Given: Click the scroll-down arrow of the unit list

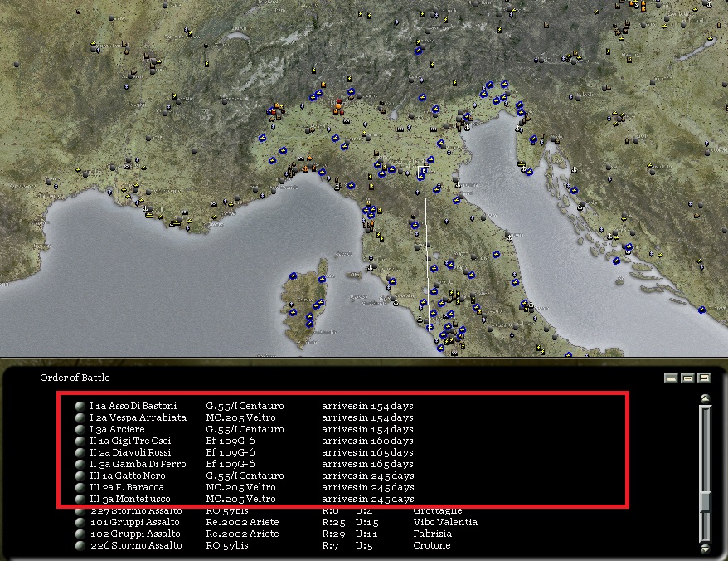Looking at the screenshot, I should click(705, 549).
